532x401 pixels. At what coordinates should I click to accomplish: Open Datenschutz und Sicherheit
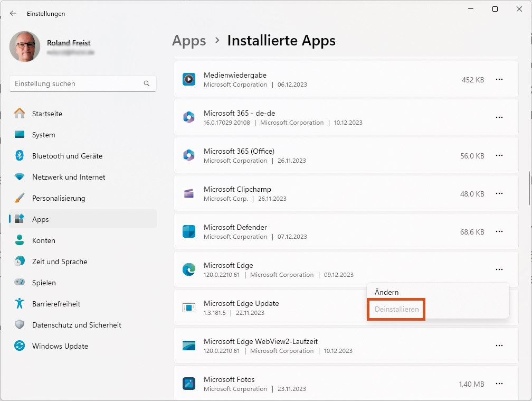[x=83, y=325]
